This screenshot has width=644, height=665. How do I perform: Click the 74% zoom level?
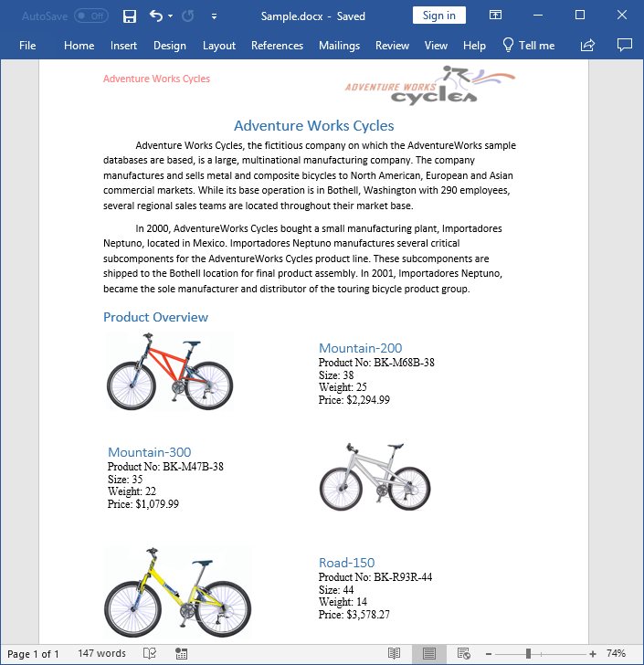[616, 653]
